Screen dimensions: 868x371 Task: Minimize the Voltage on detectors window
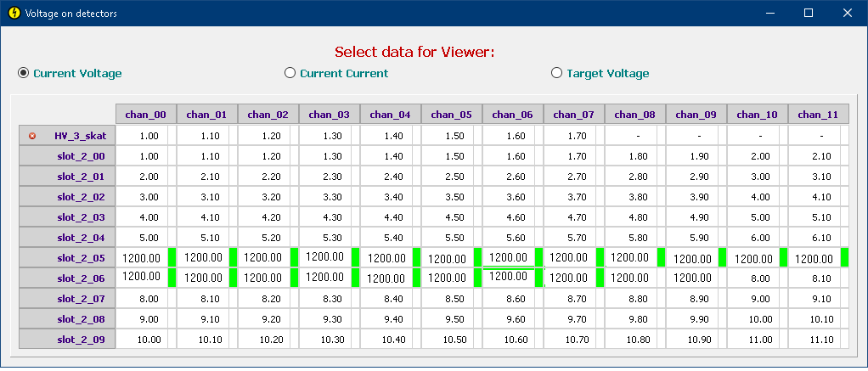tap(769, 13)
